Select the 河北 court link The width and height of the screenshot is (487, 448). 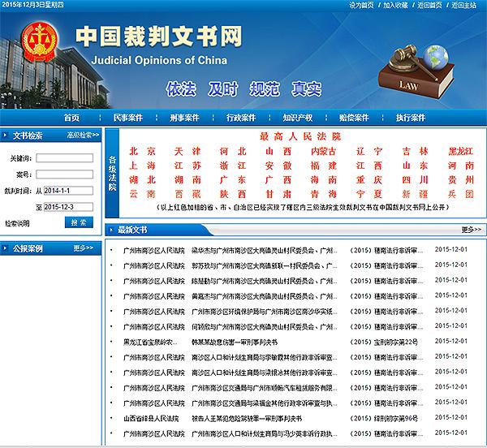pyautogui.click(x=233, y=152)
